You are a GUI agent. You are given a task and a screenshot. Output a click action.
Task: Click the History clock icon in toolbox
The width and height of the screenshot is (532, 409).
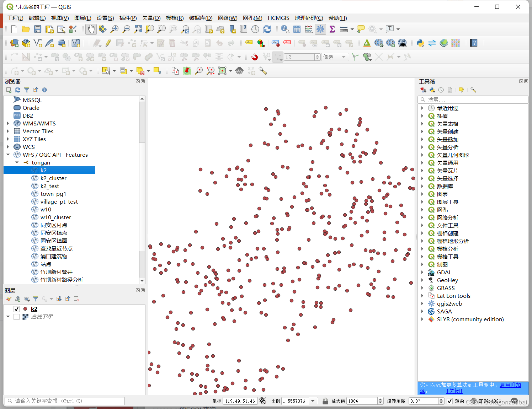[441, 90]
